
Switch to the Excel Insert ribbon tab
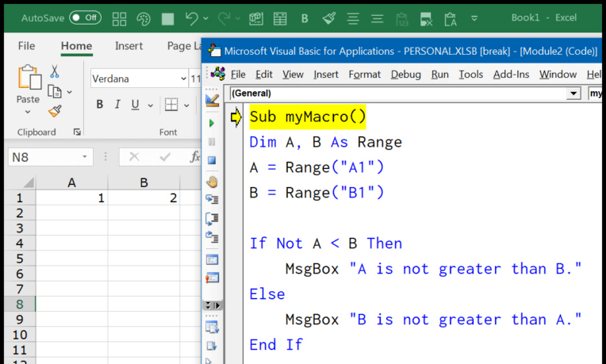pyautogui.click(x=128, y=46)
